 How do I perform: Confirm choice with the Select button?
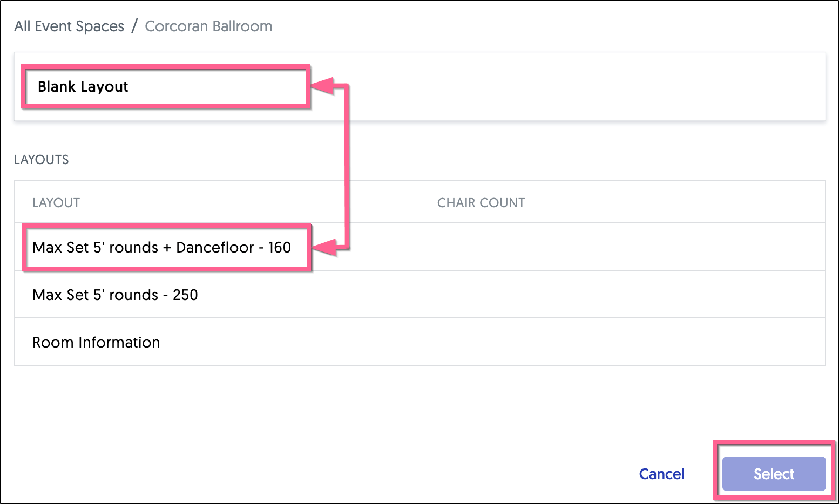(773, 474)
